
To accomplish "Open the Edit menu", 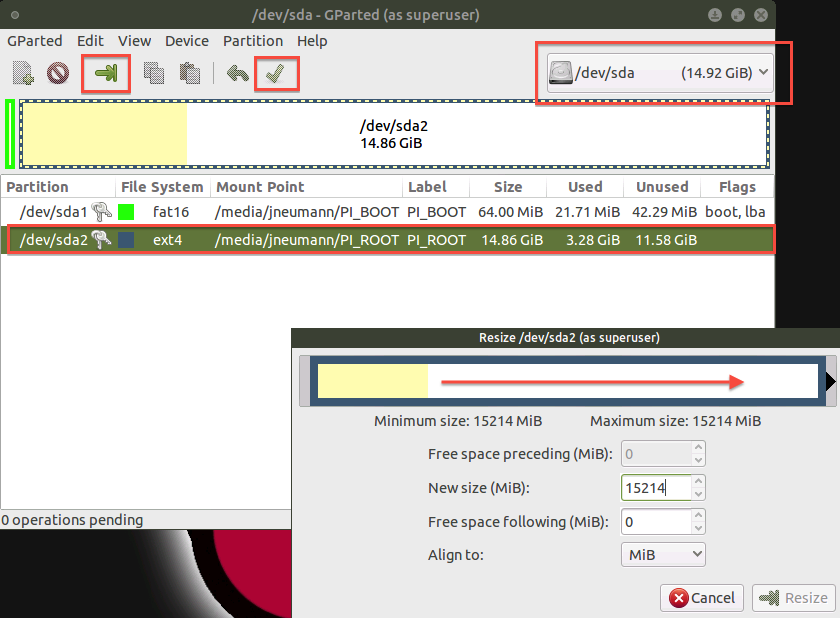I will 90,41.
